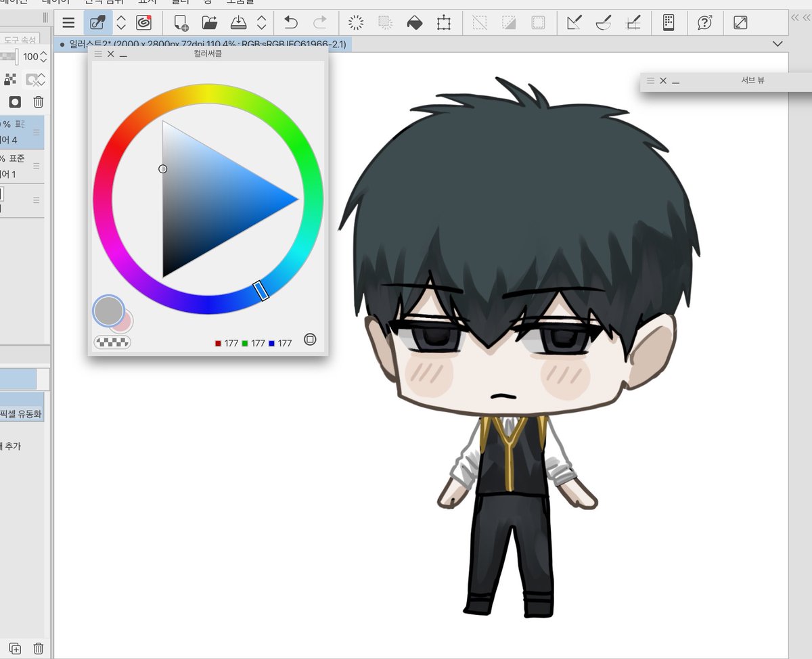This screenshot has width=812, height=659.
Task: Click the layer opacity slider
Action: [9, 57]
